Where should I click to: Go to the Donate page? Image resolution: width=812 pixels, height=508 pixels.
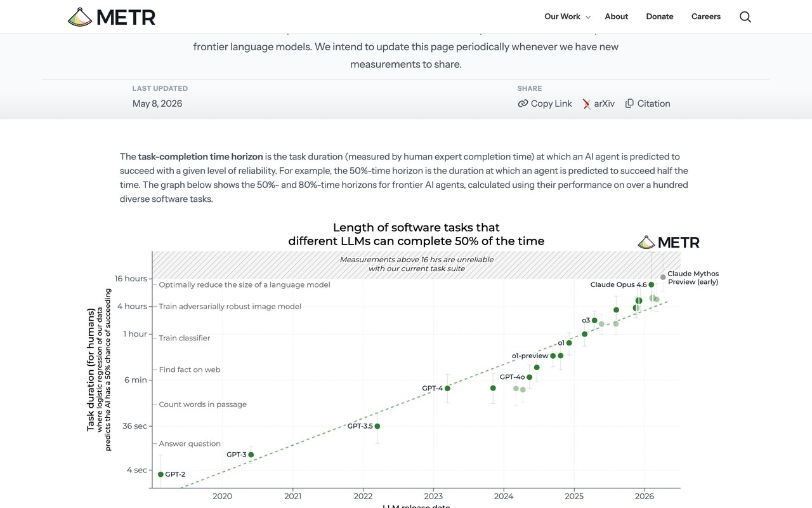[660, 17]
